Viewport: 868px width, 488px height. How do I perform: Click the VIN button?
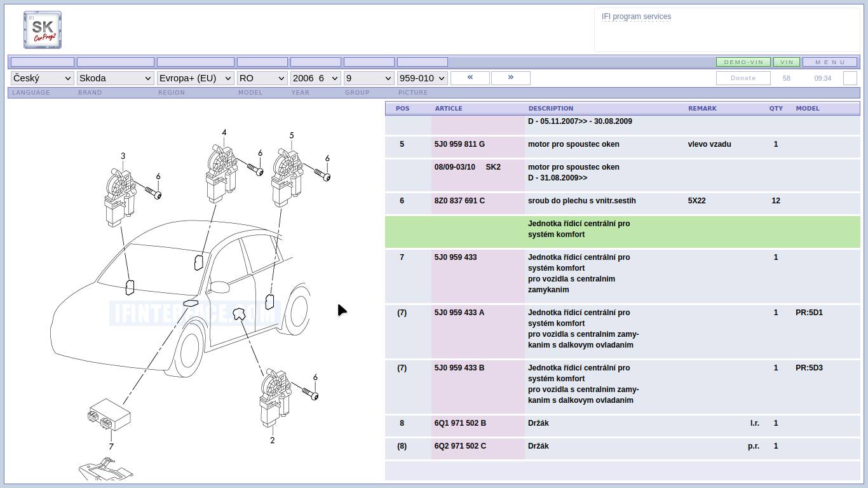tap(787, 62)
